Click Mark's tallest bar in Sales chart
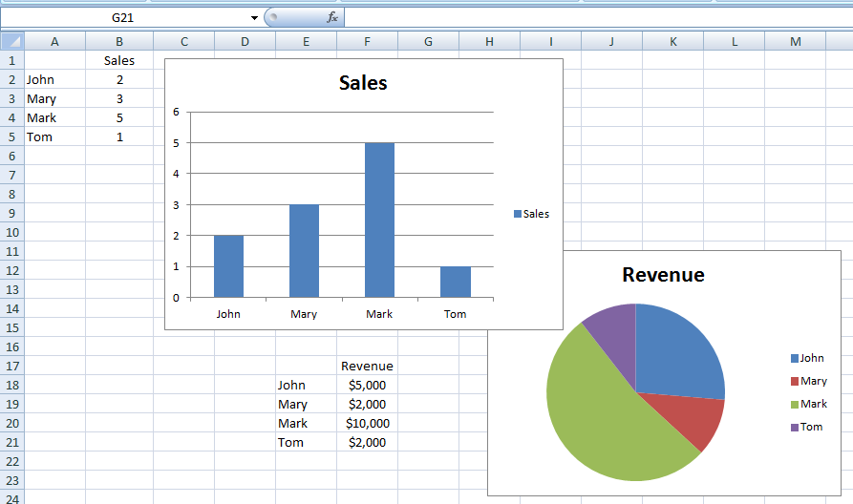The image size is (853, 504). pos(380,220)
